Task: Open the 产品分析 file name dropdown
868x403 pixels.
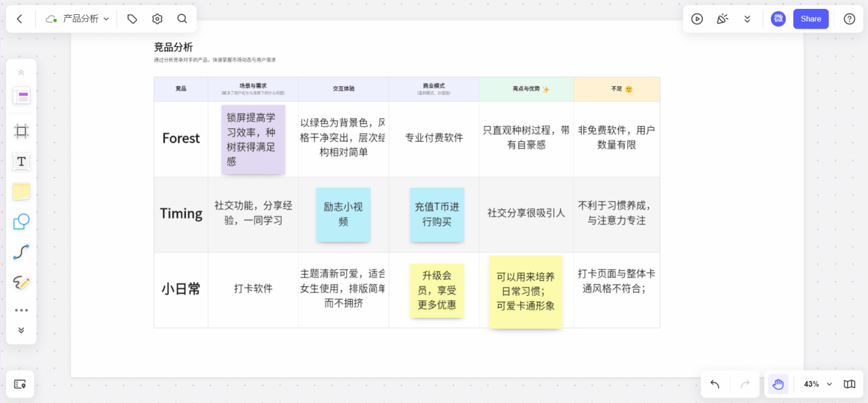Action: (85, 19)
